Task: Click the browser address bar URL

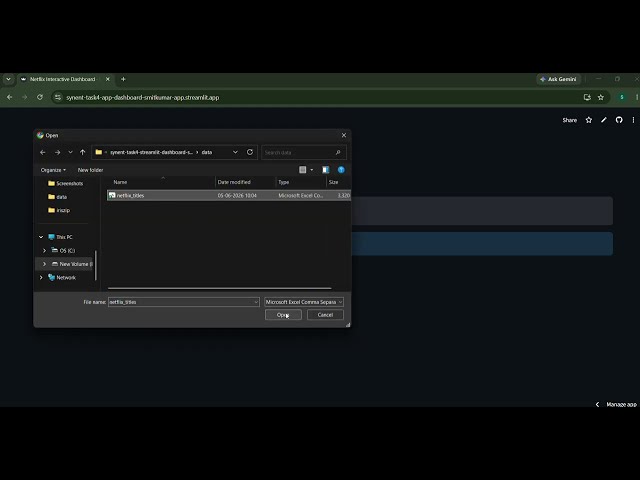Action: 143,98
